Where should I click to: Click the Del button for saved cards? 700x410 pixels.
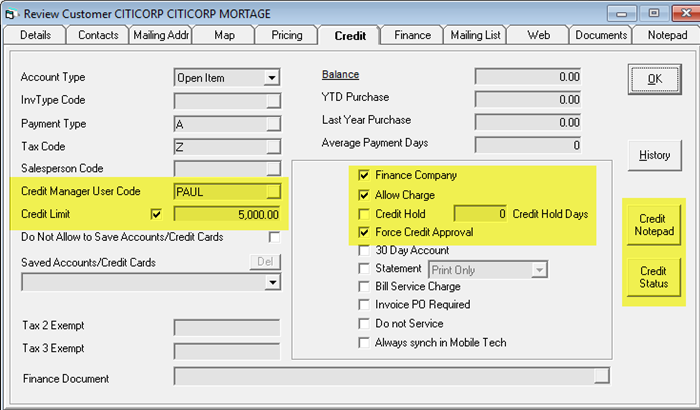265,262
